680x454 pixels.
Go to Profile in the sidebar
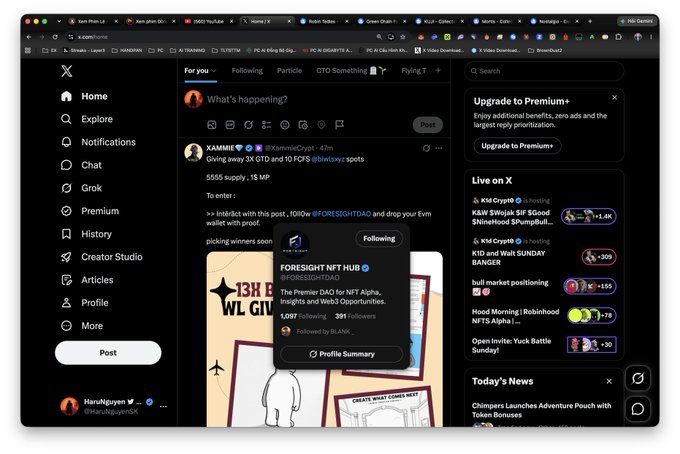85,303
